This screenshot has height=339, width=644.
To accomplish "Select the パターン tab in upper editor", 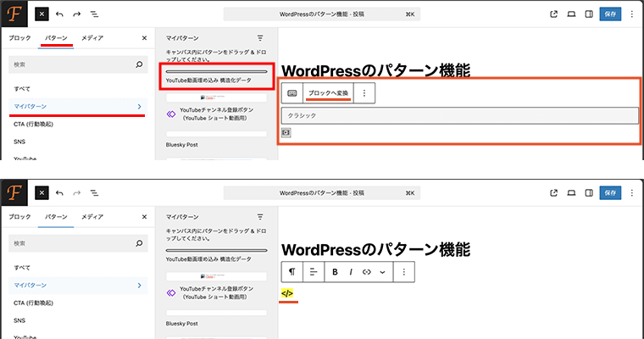I will coord(56,38).
